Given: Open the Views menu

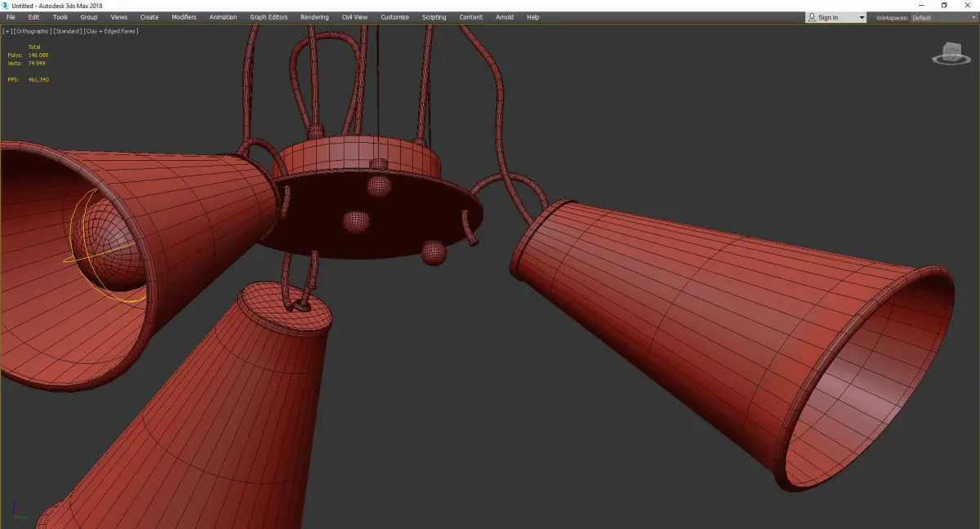Looking at the screenshot, I should (x=119, y=17).
